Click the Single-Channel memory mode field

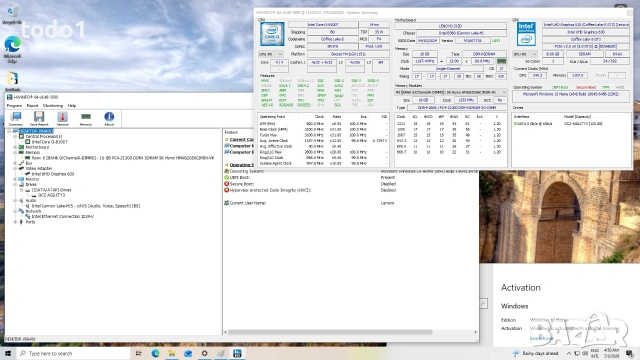tap(447, 69)
